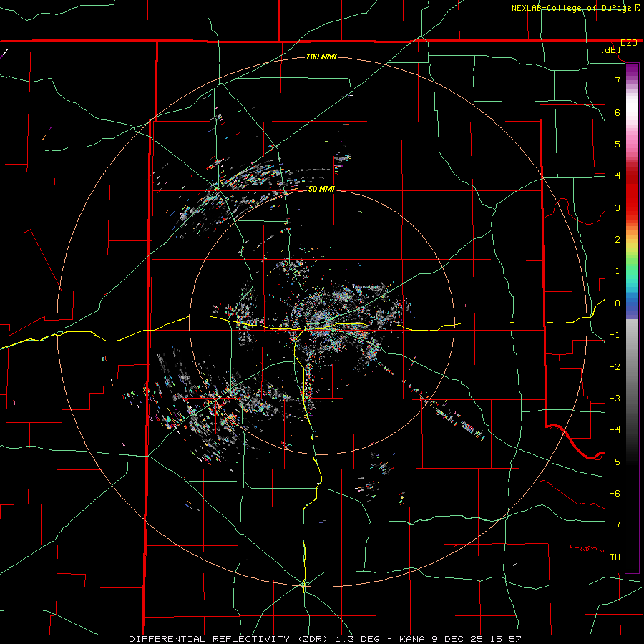Click the [dB] units label
Viewport: 644px width, 644px height.
[611, 49]
